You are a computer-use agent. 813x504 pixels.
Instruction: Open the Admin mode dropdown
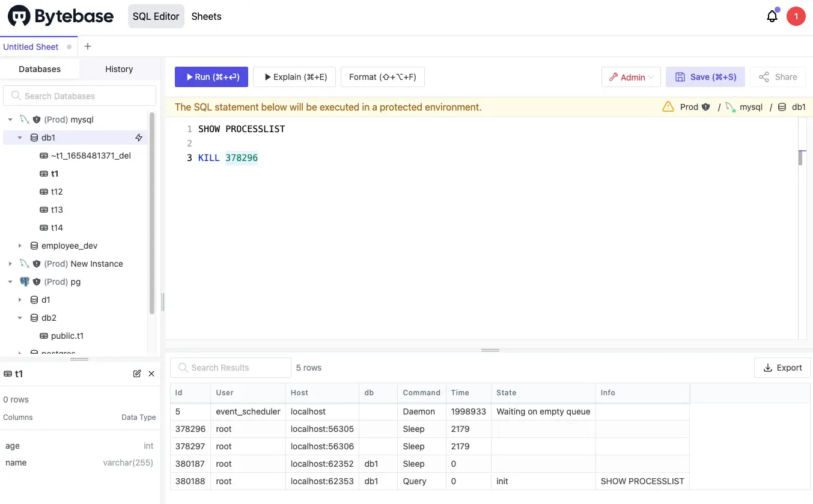pos(631,77)
